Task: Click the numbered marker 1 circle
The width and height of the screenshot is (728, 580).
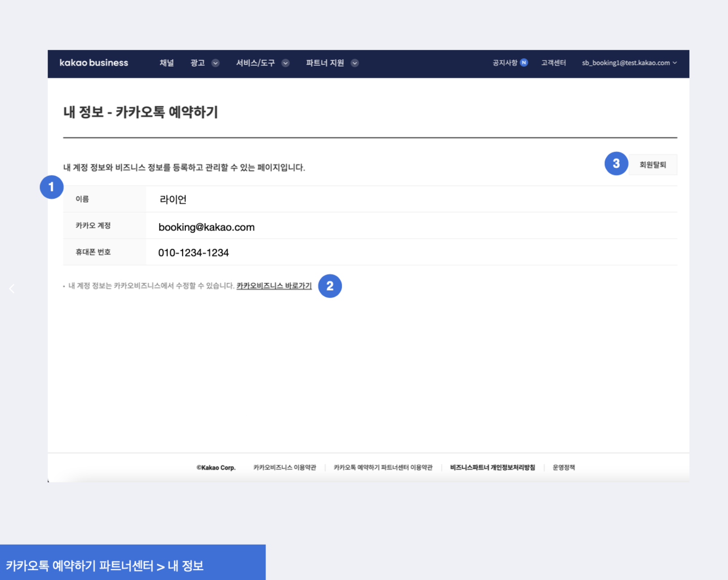Action: click(x=51, y=187)
